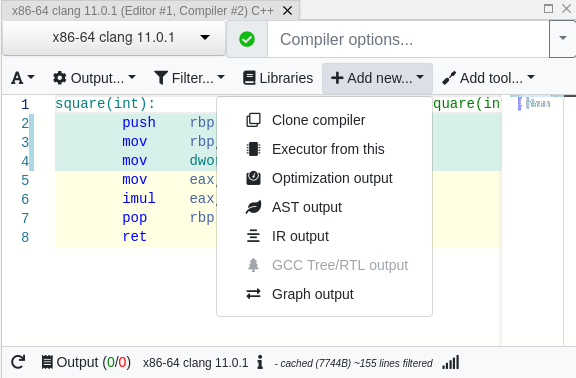This screenshot has width=576, height=378.
Task: Select IR output menu entry
Action: 324,236
